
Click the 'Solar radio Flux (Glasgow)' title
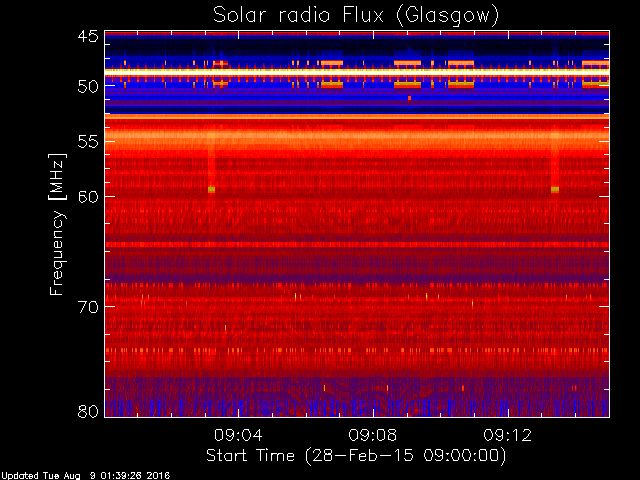[356, 16]
